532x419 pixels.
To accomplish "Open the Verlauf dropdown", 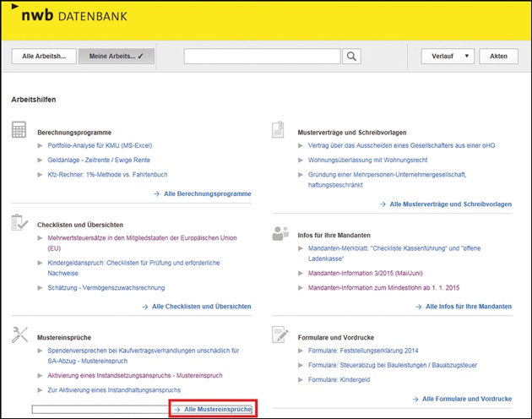I will (x=447, y=57).
